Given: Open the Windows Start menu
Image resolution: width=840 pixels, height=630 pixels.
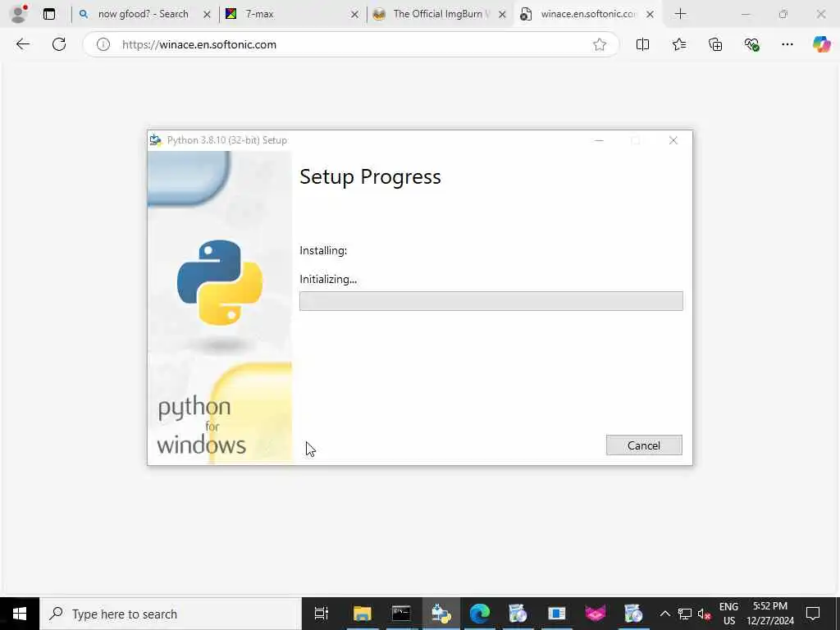Looking at the screenshot, I should pyautogui.click(x=20, y=614).
